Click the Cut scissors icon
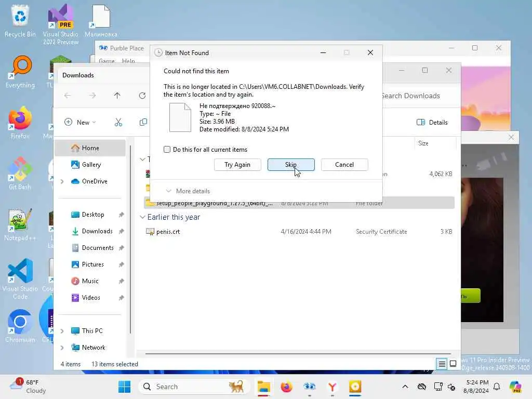The width and height of the screenshot is (532, 399). [118, 122]
